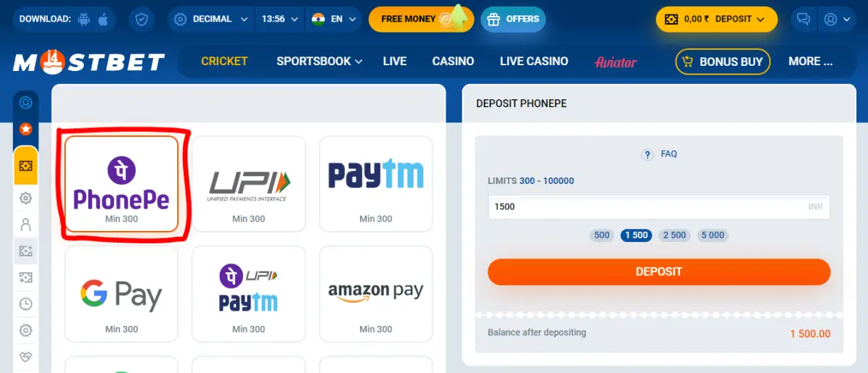Screen dimensions: 868x373
Task: Click the orange Deposit button
Action: tap(659, 272)
